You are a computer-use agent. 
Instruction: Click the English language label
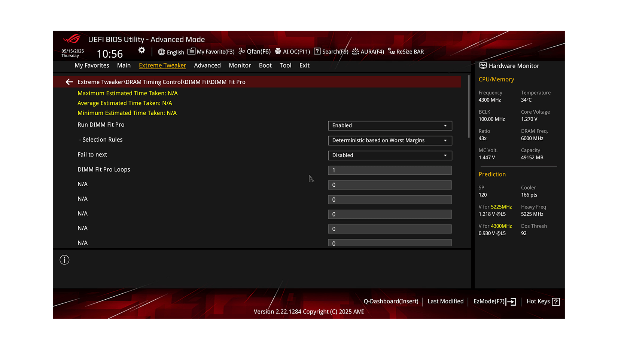(x=176, y=52)
